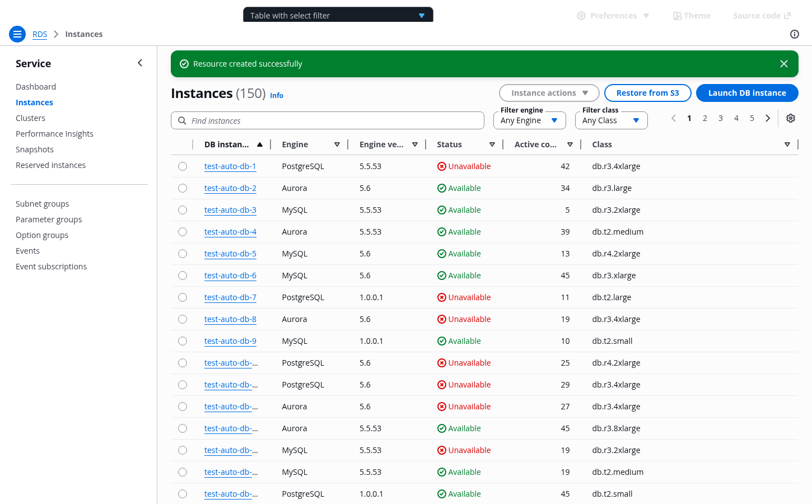Sort table by the Status column icon

click(492, 144)
